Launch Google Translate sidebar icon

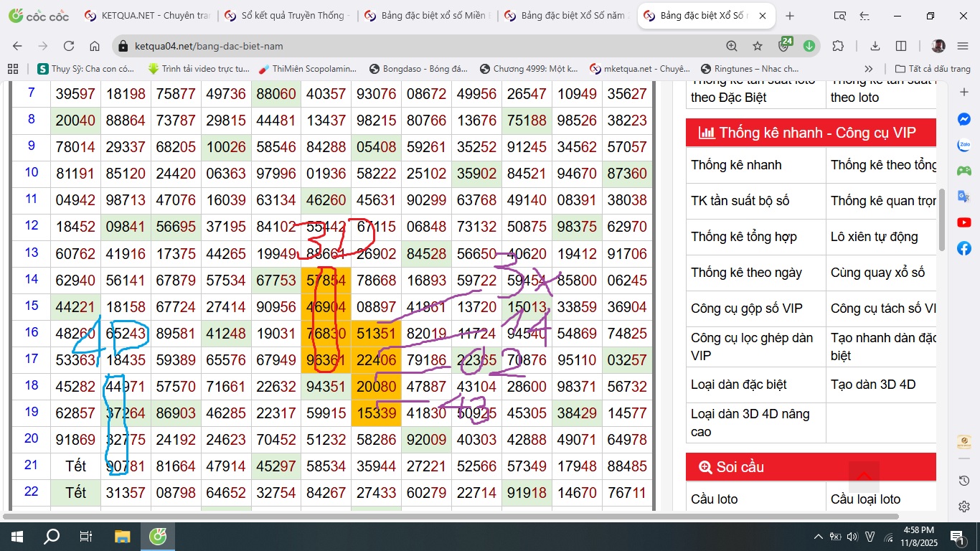(x=964, y=197)
